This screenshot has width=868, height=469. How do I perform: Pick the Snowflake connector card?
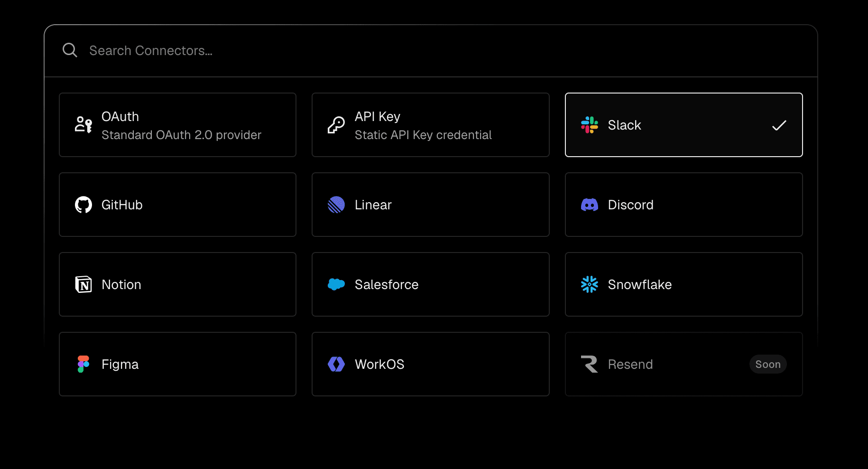coord(684,284)
